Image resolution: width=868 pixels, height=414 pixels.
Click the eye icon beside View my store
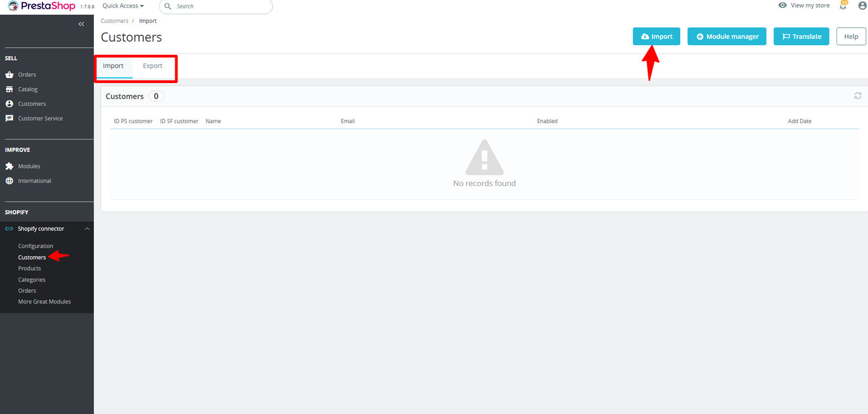pyautogui.click(x=782, y=5)
